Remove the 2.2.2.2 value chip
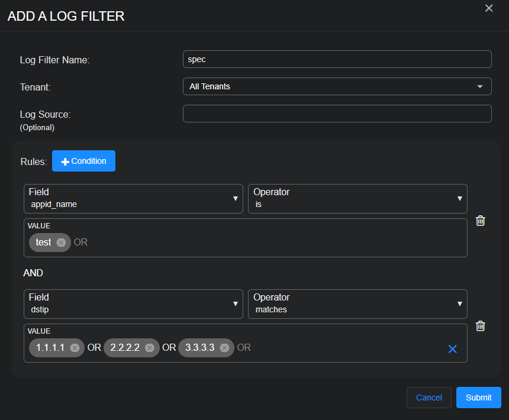The image size is (509, 420). [x=150, y=348]
